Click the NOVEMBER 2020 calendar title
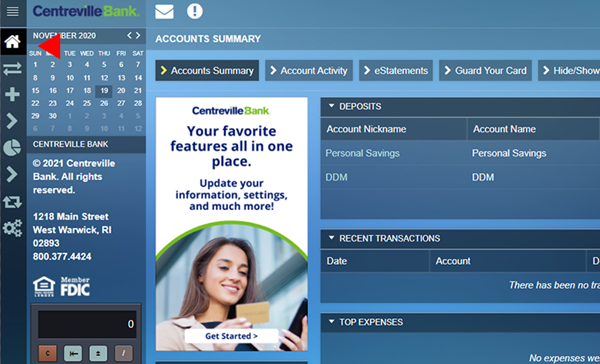This screenshot has width=600, height=364. 64,36
